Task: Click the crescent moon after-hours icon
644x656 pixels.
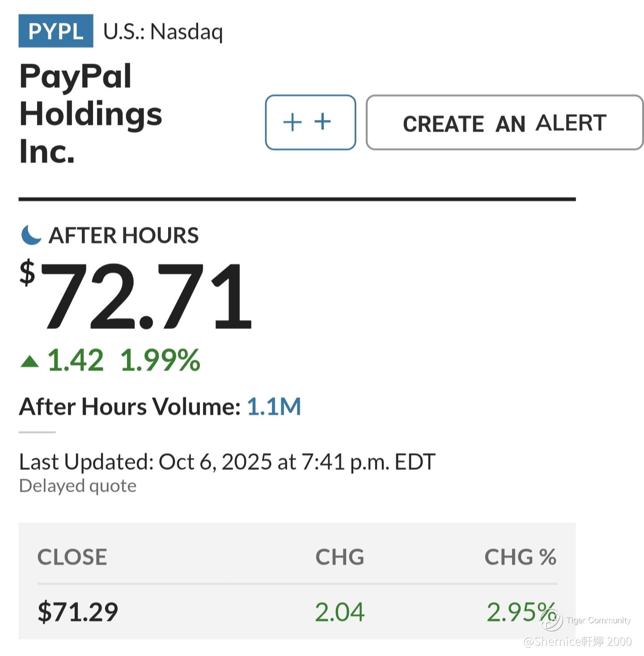Action: pos(31,235)
